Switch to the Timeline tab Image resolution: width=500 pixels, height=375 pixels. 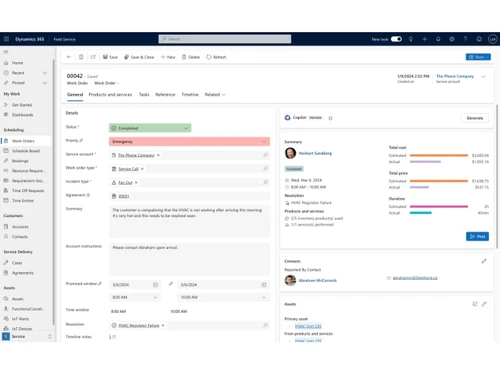190,95
